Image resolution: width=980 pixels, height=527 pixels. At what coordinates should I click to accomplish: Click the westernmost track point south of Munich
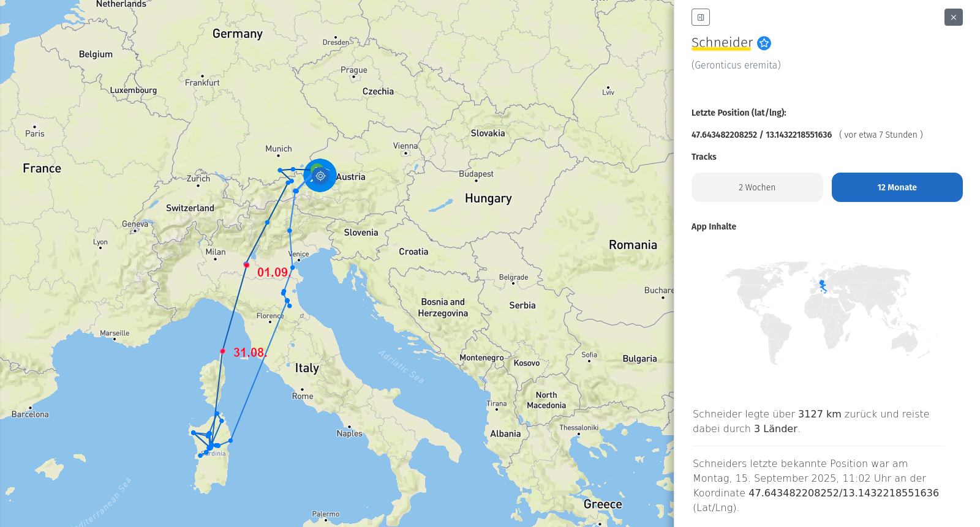tap(280, 170)
